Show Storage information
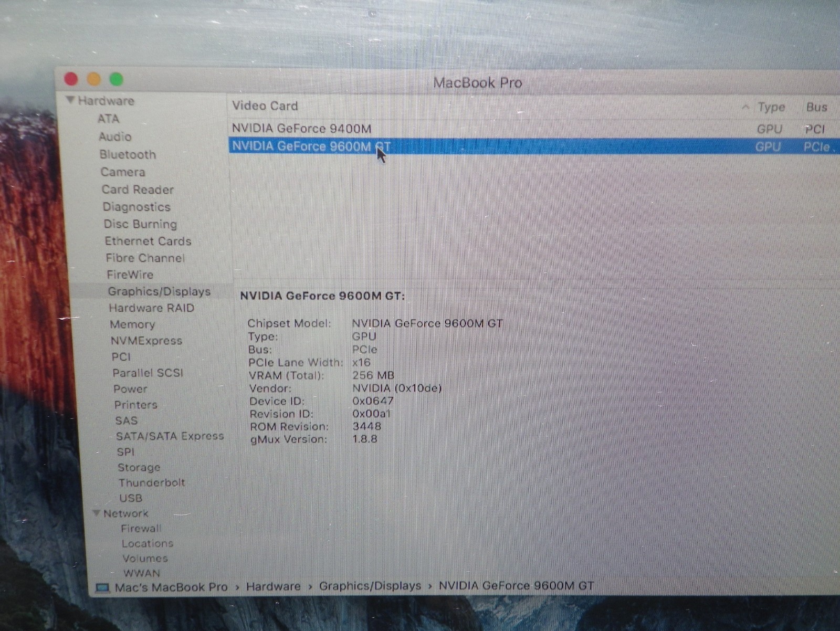This screenshot has height=631, width=840. (139, 467)
